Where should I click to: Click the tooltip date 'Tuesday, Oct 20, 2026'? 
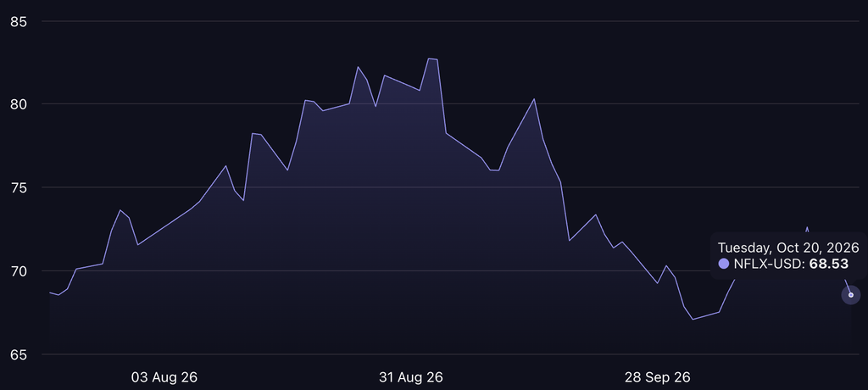click(788, 247)
